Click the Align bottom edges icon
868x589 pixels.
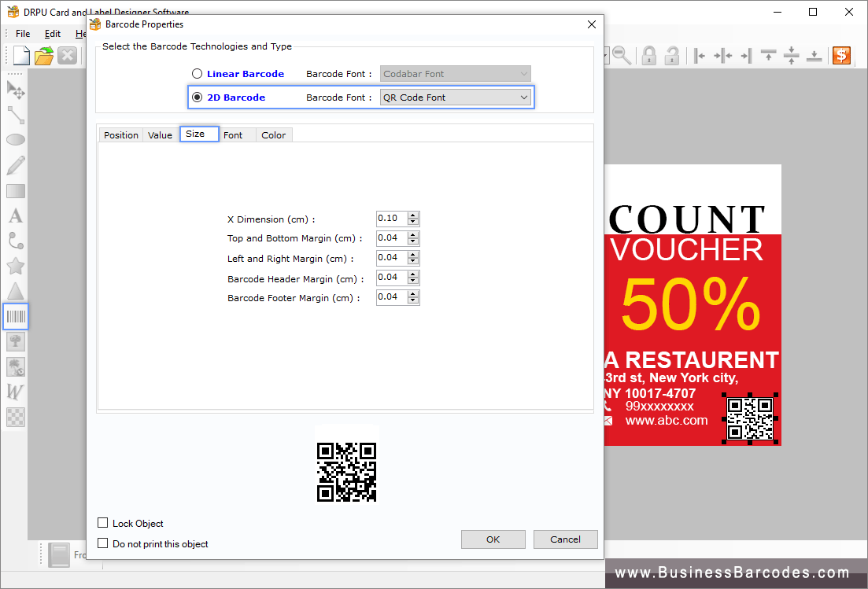(814, 55)
